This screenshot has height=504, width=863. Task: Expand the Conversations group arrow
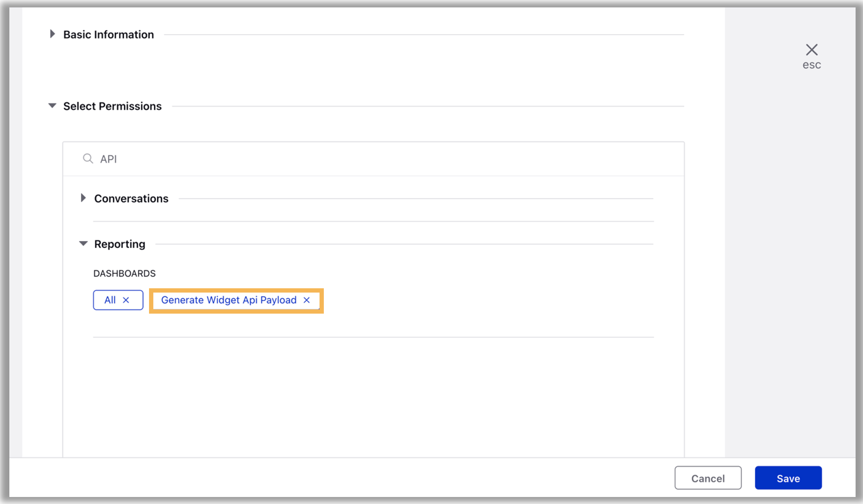pyautogui.click(x=83, y=198)
